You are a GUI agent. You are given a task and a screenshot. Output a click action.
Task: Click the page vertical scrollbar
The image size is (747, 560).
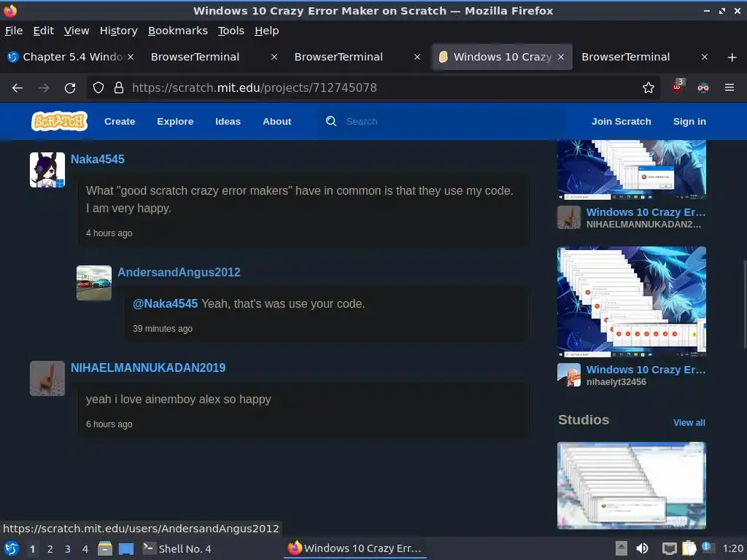point(744,305)
